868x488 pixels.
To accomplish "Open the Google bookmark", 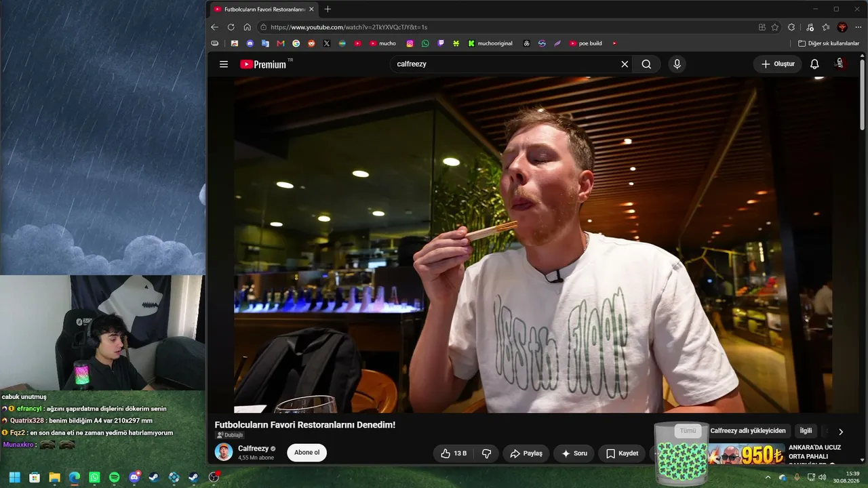I will [x=296, y=43].
